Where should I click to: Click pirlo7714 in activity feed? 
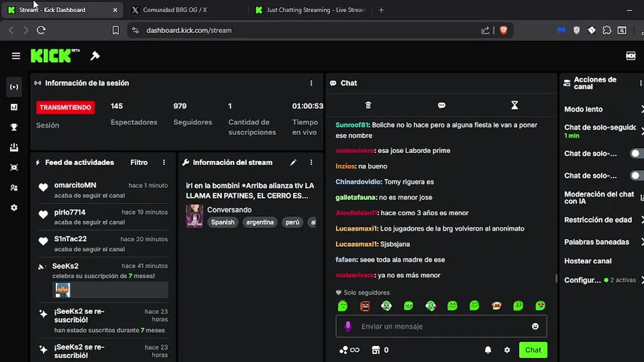70,212
